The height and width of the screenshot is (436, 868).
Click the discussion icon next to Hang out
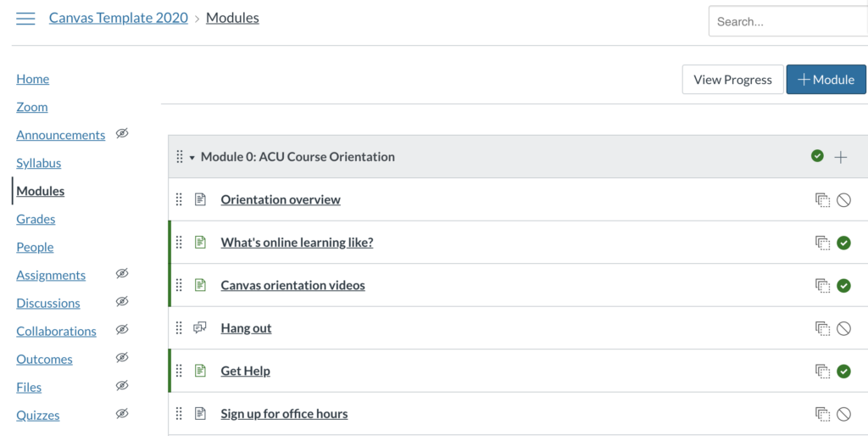200,328
